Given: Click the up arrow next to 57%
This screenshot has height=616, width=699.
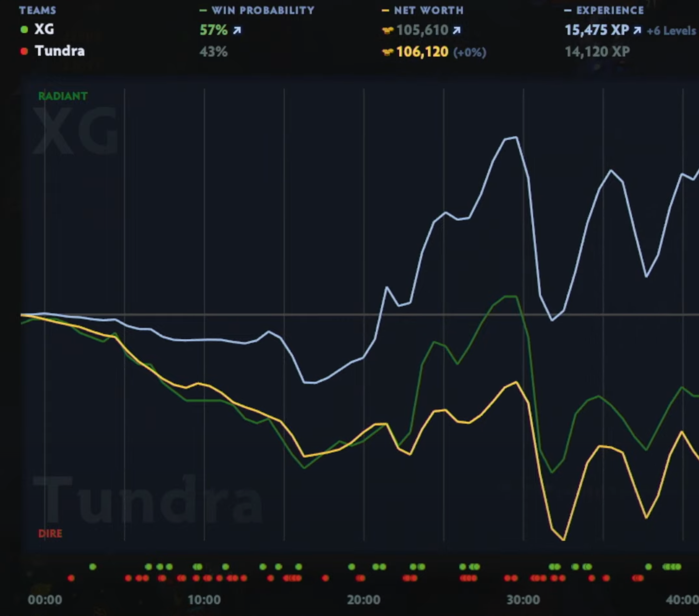Looking at the screenshot, I should (237, 30).
